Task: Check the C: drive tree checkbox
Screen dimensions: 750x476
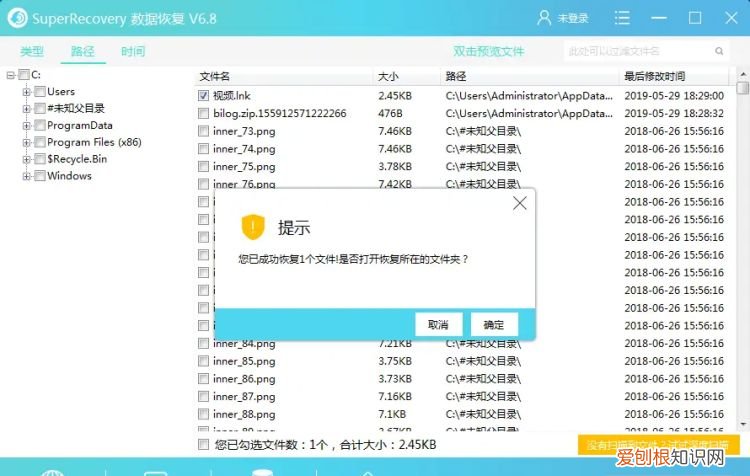Action: coord(23,75)
